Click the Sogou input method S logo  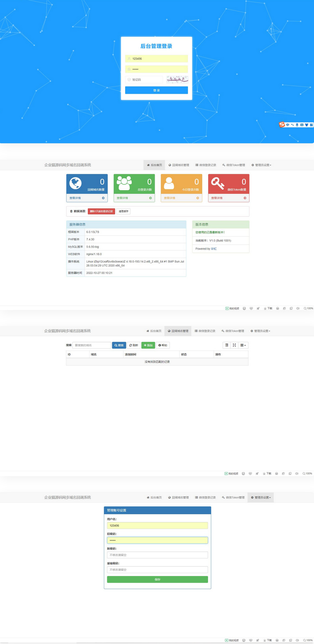[282, 125]
